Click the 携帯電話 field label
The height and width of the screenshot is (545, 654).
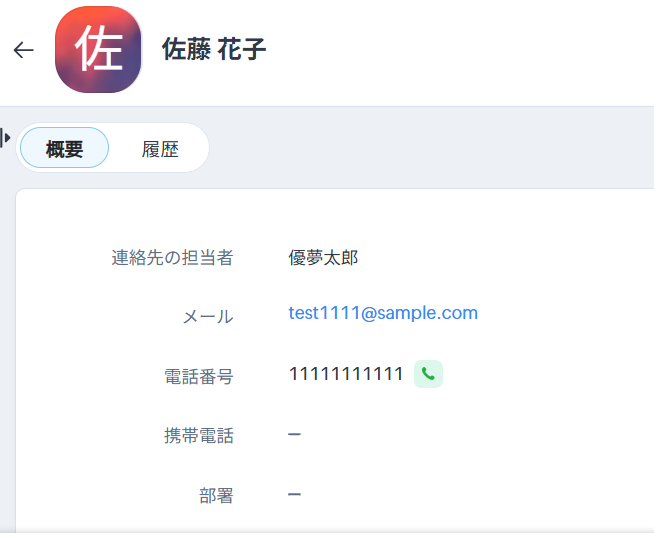199,436
